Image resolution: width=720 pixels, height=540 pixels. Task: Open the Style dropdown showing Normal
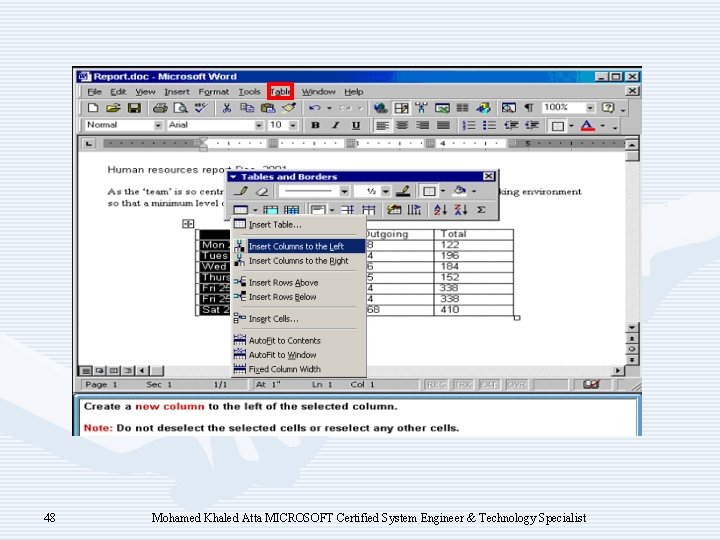158,125
